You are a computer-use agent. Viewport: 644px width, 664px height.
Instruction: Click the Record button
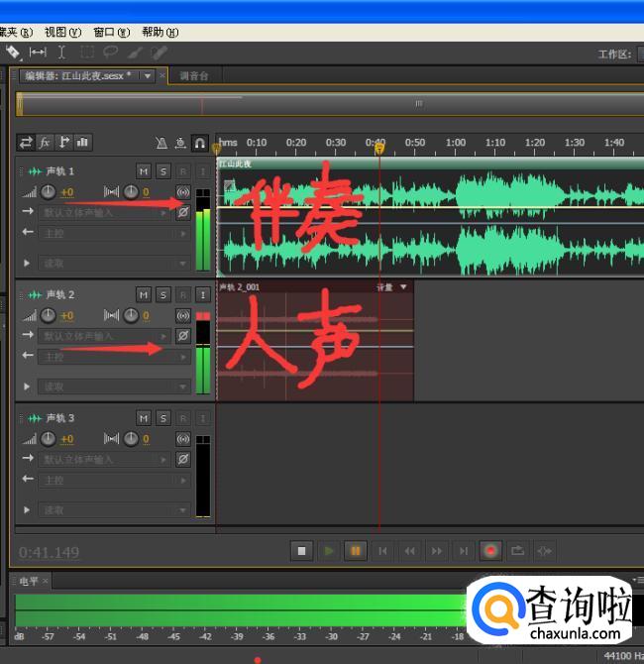click(490, 551)
